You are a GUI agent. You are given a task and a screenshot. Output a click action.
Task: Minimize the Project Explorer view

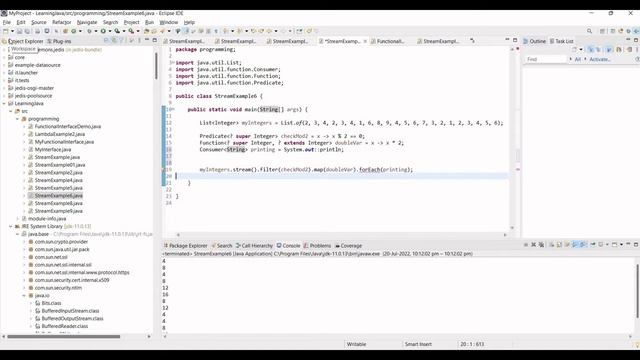[147, 40]
